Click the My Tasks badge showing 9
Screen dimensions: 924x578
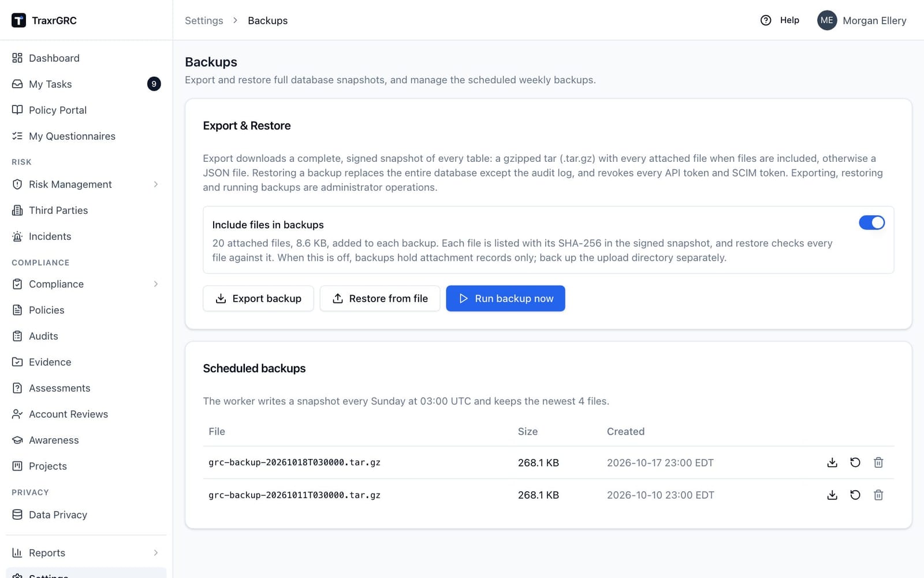pos(154,84)
